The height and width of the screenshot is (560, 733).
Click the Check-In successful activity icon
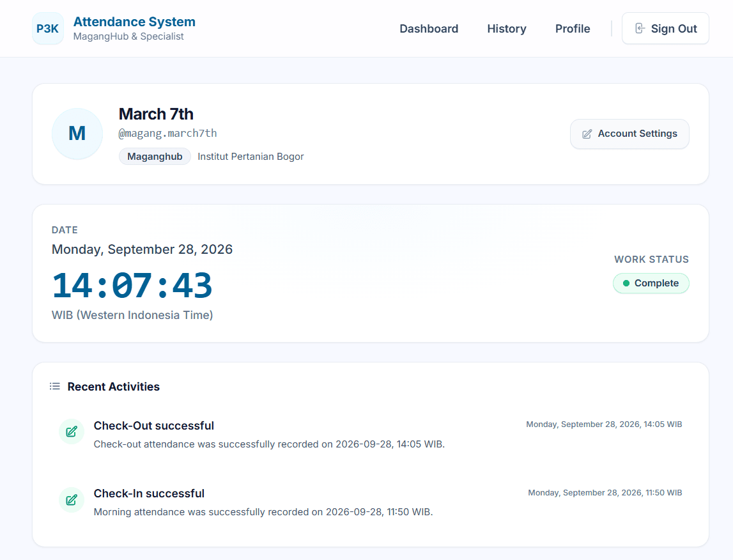tap(72, 500)
